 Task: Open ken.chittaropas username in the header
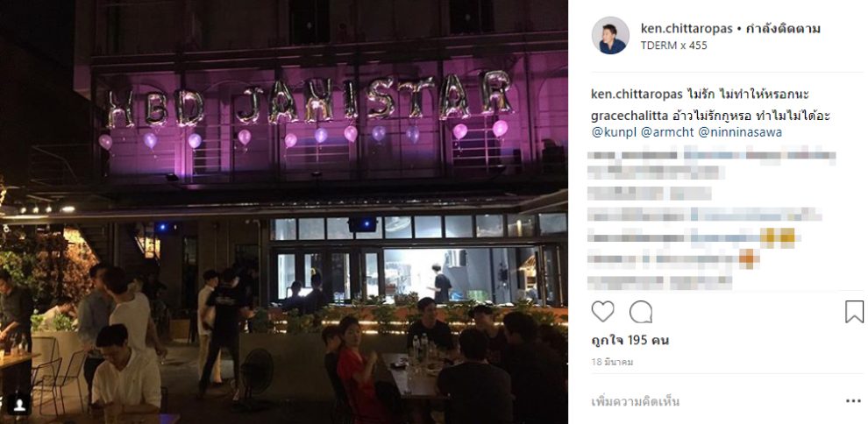coord(687,29)
